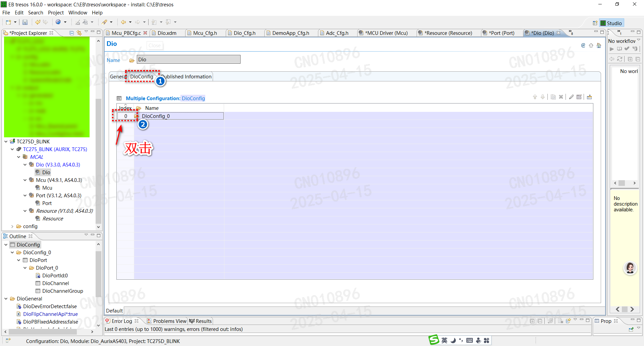Click the workflow refresh sync icon

click(620, 59)
